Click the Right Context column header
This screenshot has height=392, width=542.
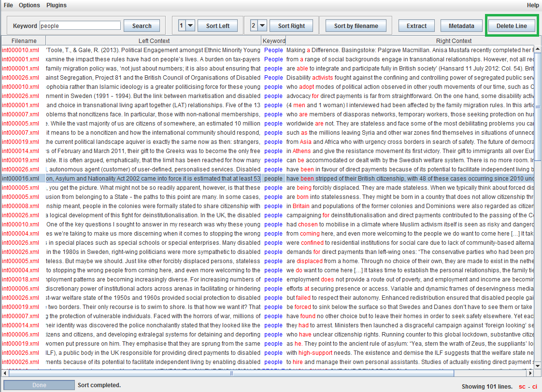[x=454, y=41]
